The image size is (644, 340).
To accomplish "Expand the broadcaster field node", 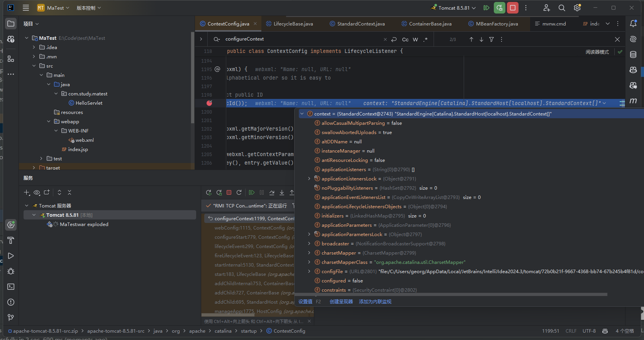I will [x=309, y=243].
